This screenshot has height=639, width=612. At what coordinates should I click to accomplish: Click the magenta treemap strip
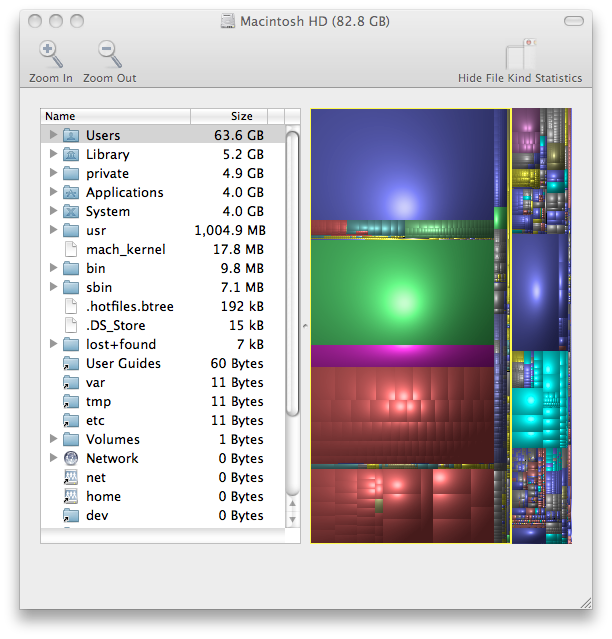click(403, 356)
